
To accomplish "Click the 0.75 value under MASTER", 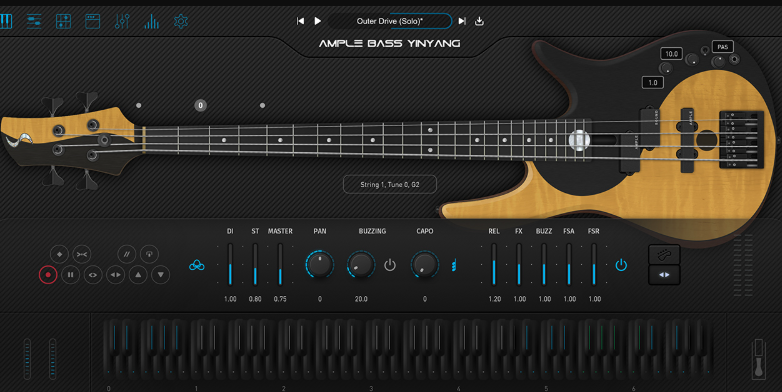I will pyautogui.click(x=280, y=299).
